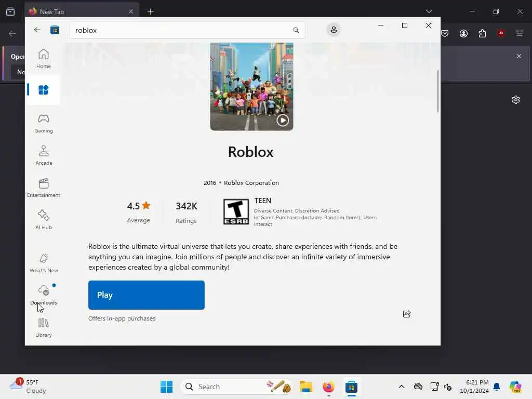The width and height of the screenshot is (532, 399).
Task: Open the weather widget showing 55°F
Action: coord(28,387)
